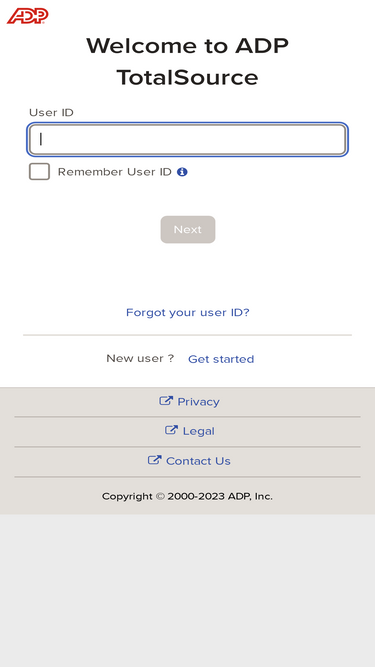The height and width of the screenshot is (667, 375).
Task: Open the Privacy footer link
Action: pos(198,402)
